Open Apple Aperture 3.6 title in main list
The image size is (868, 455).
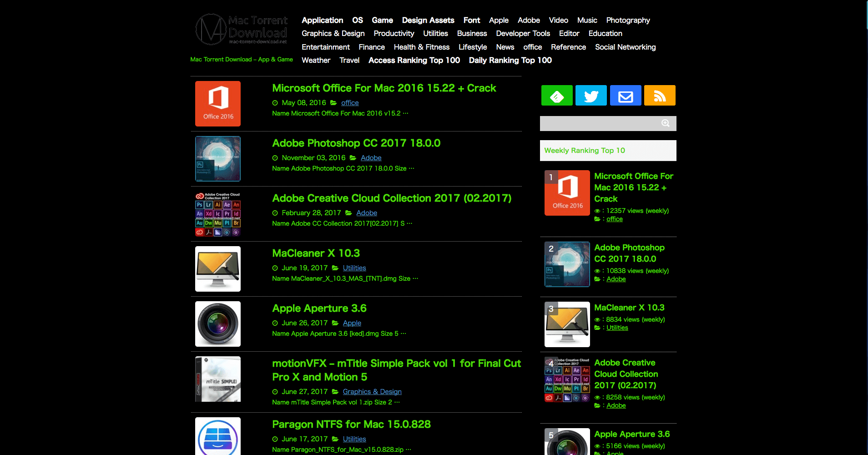click(319, 308)
